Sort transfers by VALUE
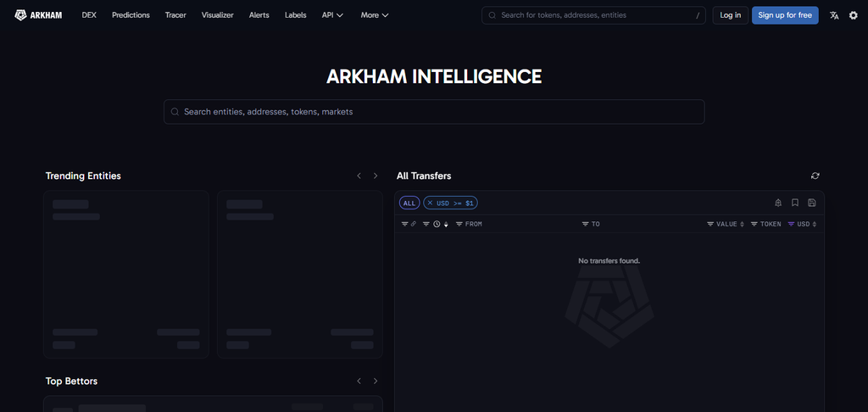Screen dimensions: 868x412 pyautogui.click(x=743, y=225)
